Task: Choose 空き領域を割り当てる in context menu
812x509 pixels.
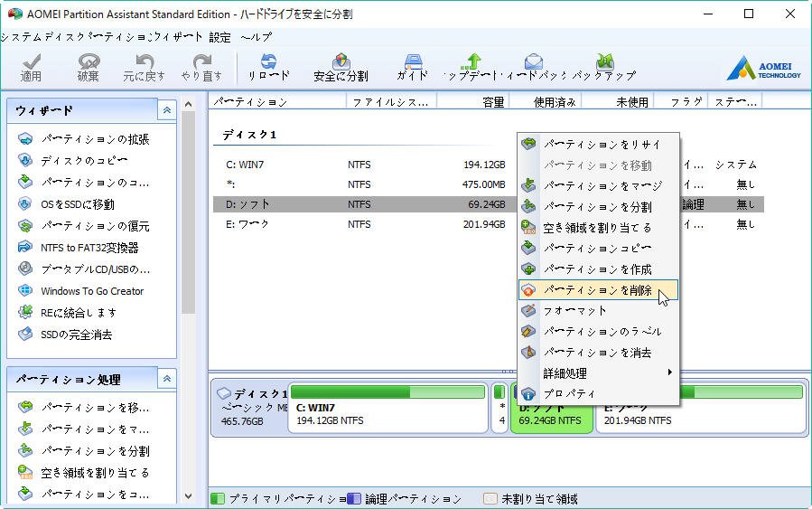Action: point(599,227)
